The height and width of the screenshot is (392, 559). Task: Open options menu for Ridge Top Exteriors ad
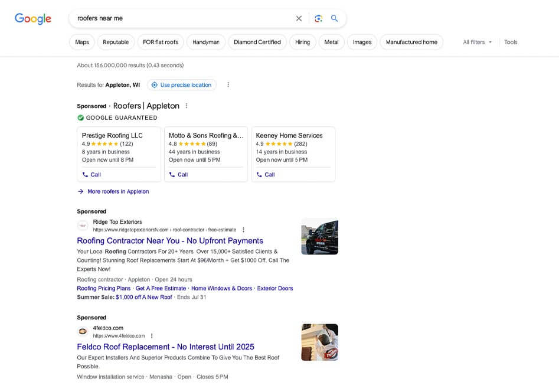click(x=243, y=230)
